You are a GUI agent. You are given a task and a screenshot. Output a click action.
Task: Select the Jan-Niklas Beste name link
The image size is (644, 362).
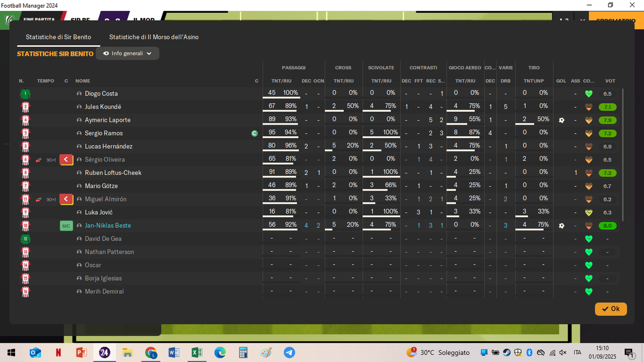[x=108, y=226]
